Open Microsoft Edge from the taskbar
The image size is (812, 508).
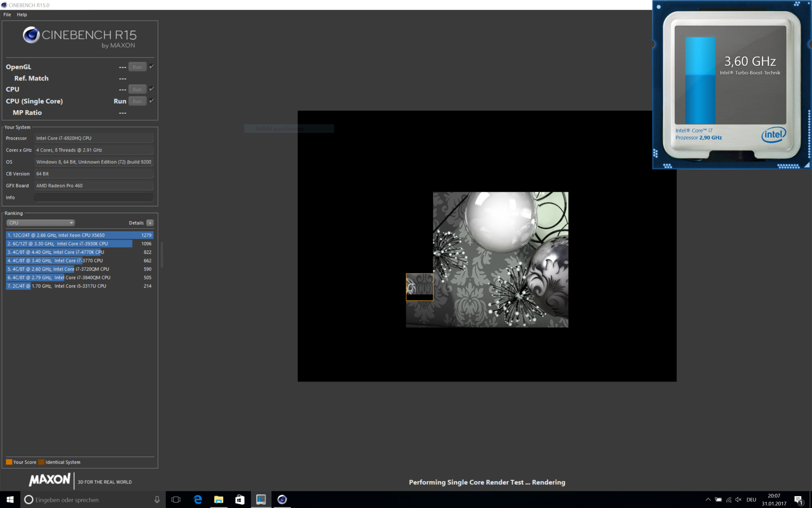click(198, 500)
